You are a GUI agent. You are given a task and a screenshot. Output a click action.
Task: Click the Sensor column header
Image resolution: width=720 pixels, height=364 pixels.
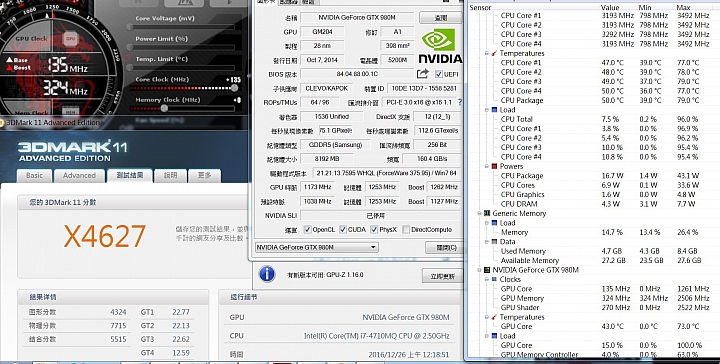480,7
